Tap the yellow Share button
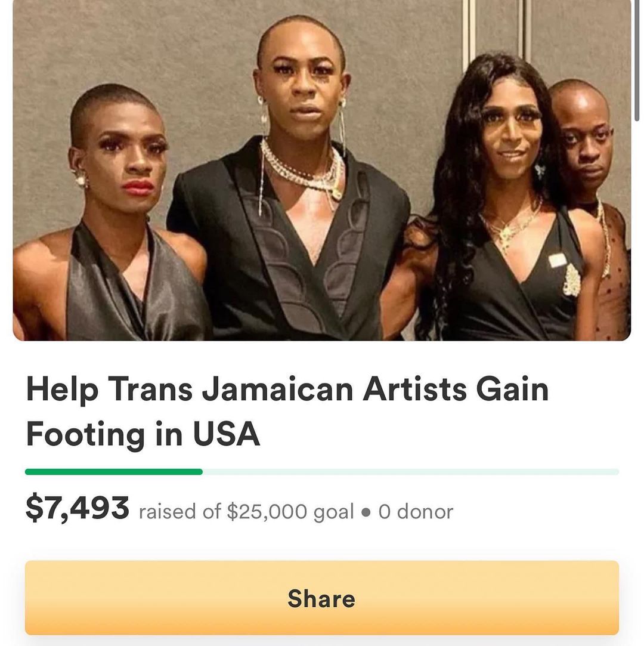The width and height of the screenshot is (644, 646). (321, 598)
